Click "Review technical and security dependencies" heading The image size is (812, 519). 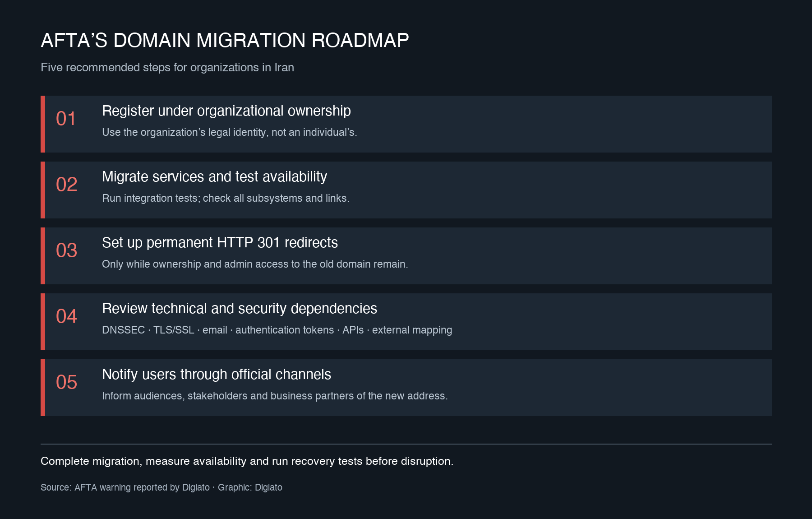coord(240,309)
